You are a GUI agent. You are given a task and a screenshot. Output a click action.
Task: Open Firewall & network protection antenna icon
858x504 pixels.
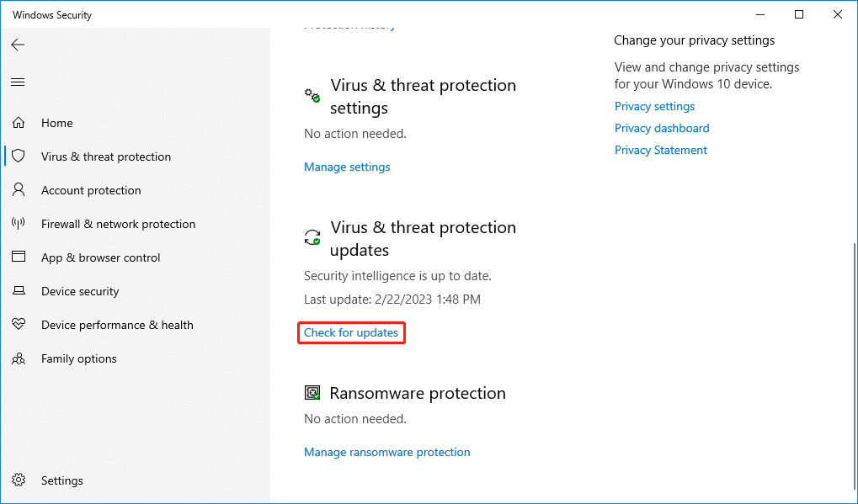pos(19,224)
